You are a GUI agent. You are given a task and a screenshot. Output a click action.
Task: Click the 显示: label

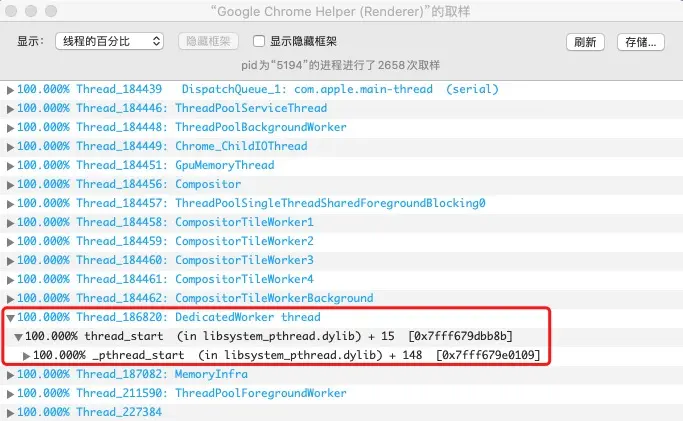(x=30, y=41)
